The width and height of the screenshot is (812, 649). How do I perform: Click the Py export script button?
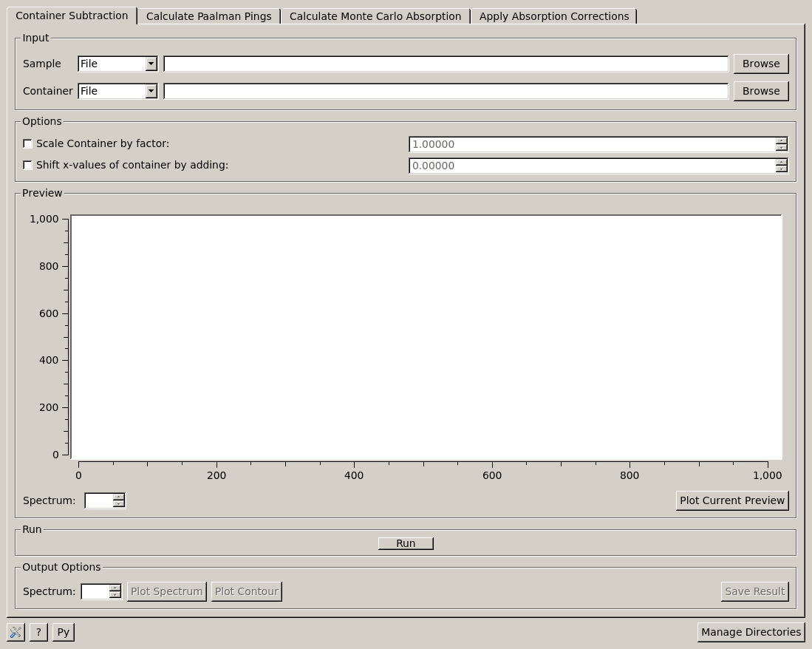tap(64, 632)
